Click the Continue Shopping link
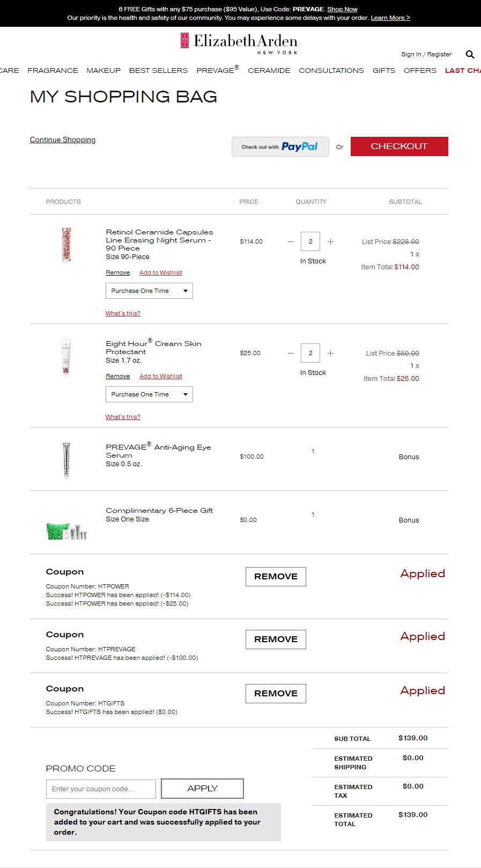This screenshot has height=868, width=481. tap(63, 140)
